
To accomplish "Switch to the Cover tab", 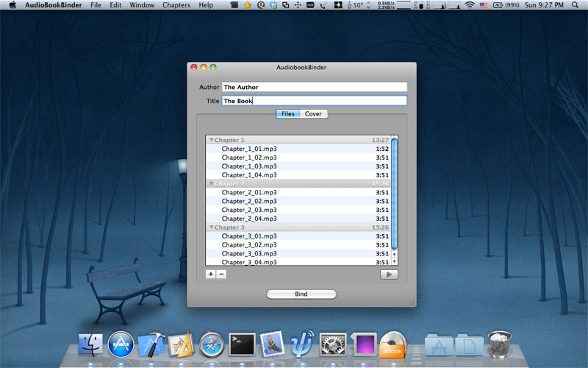I will [x=314, y=114].
